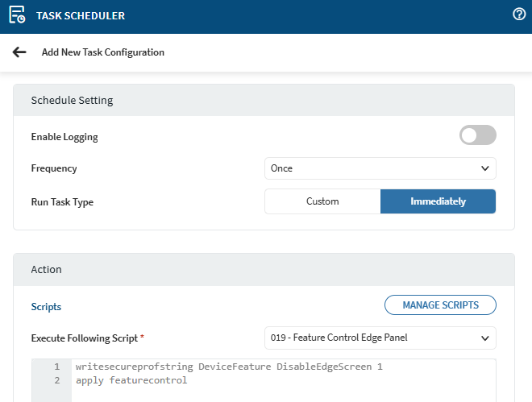Click the Action section header
The width and height of the screenshot is (532, 402).
point(46,269)
